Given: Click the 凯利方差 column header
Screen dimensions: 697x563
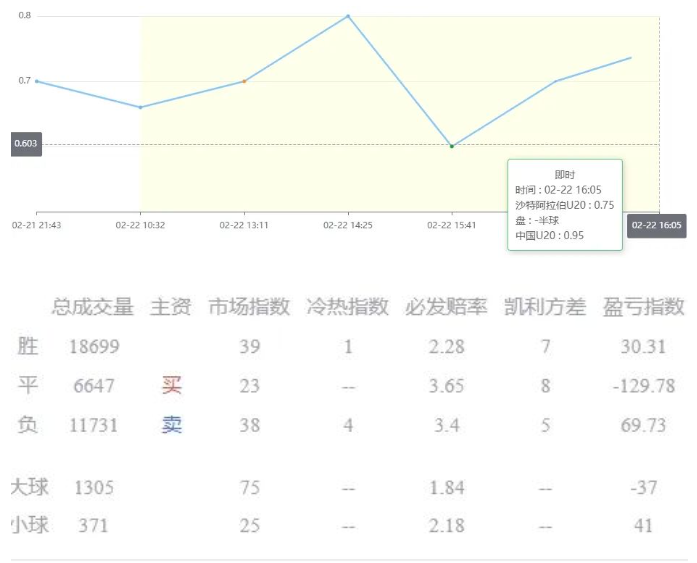Looking at the screenshot, I should (544, 307).
